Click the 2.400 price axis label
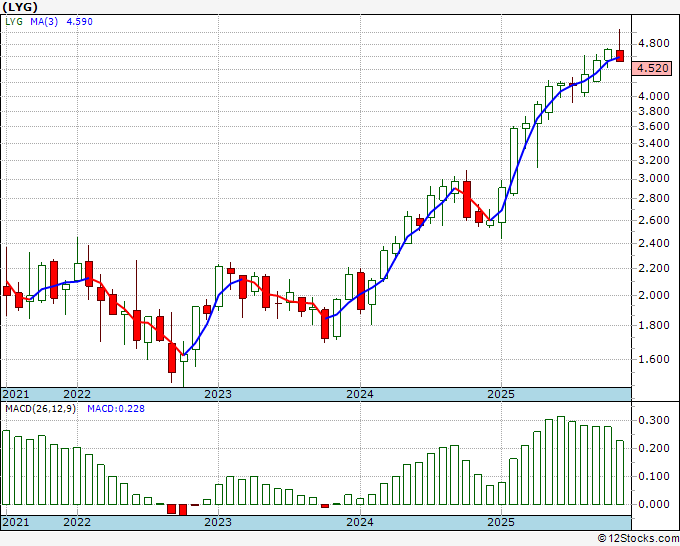Image resolution: width=680 pixels, height=546 pixels. (654, 243)
